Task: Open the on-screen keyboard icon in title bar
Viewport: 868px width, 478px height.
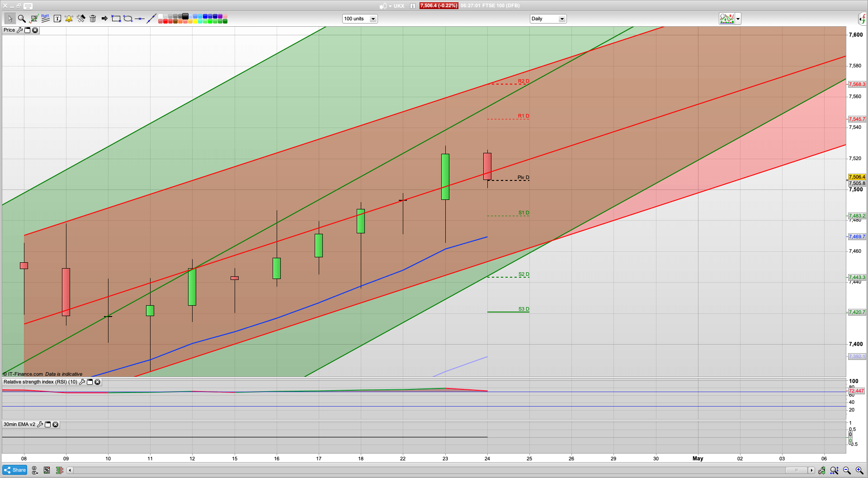Action: (28, 6)
